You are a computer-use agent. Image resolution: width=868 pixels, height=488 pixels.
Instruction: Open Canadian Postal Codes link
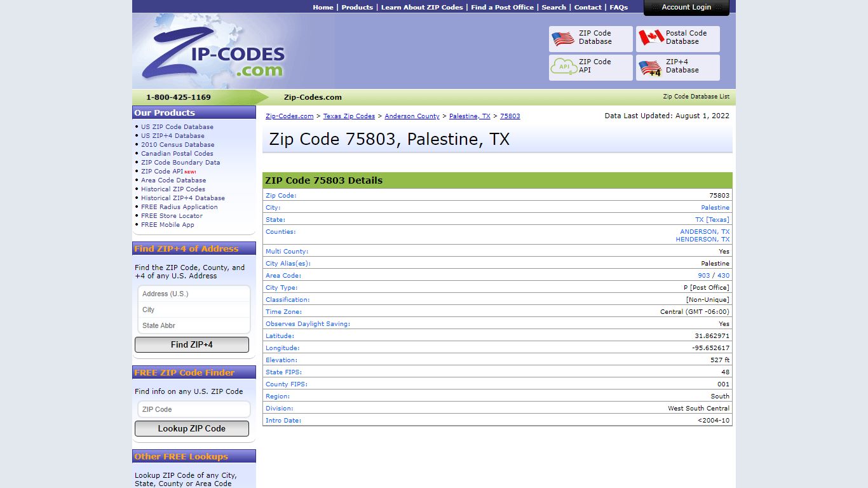pos(177,154)
